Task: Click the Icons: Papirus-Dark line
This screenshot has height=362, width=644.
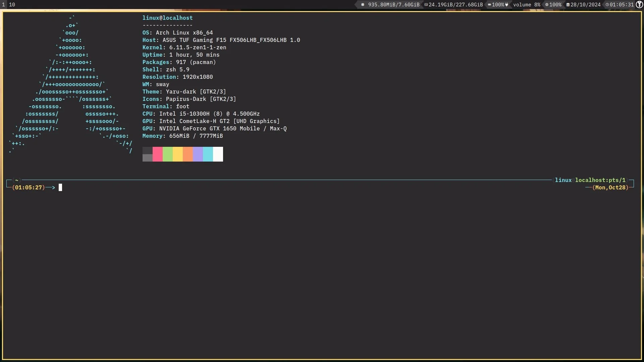Action: tap(189, 99)
